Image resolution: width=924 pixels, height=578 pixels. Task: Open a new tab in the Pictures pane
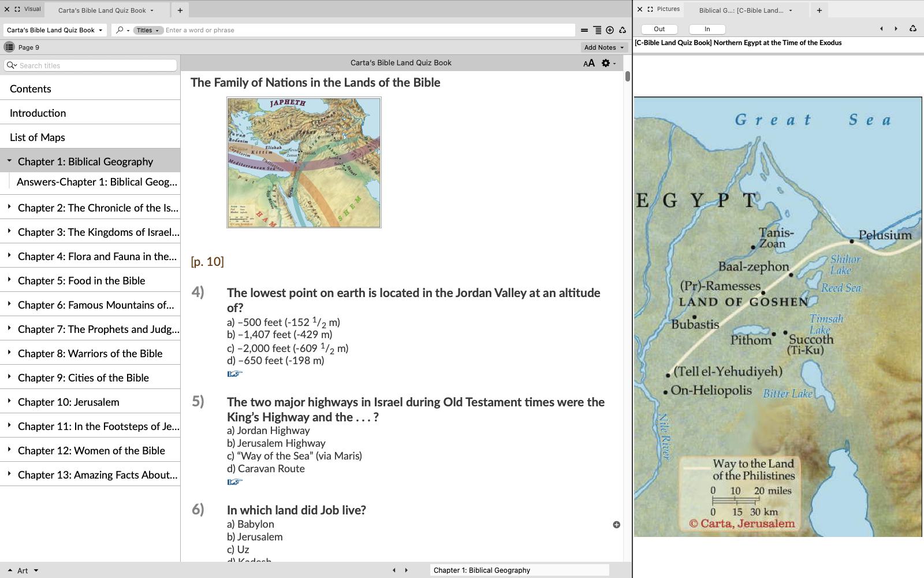(819, 10)
